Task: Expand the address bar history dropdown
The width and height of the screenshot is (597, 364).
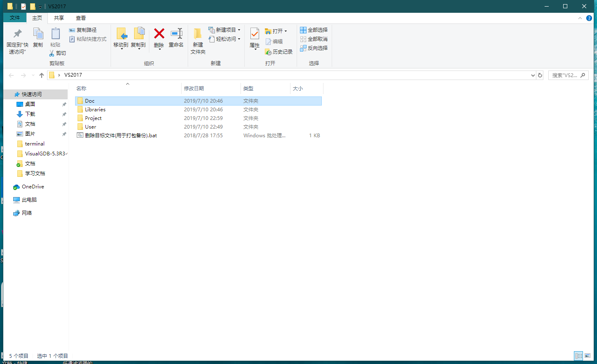Action: click(533, 75)
